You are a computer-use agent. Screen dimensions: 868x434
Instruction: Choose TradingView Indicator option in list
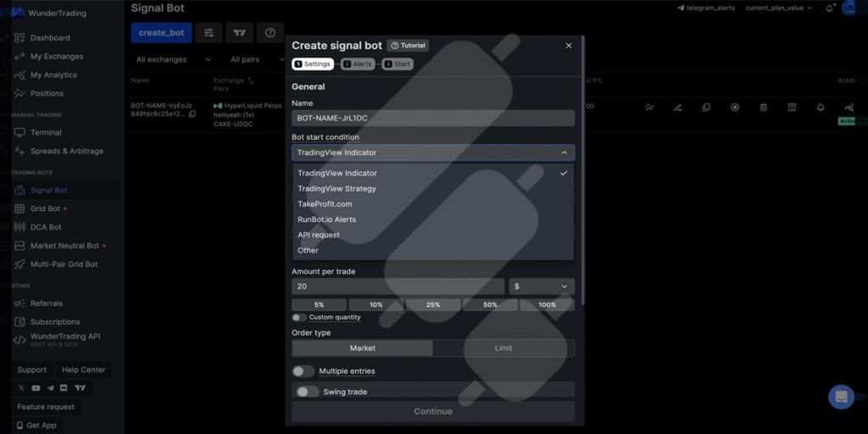tap(433, 173)
